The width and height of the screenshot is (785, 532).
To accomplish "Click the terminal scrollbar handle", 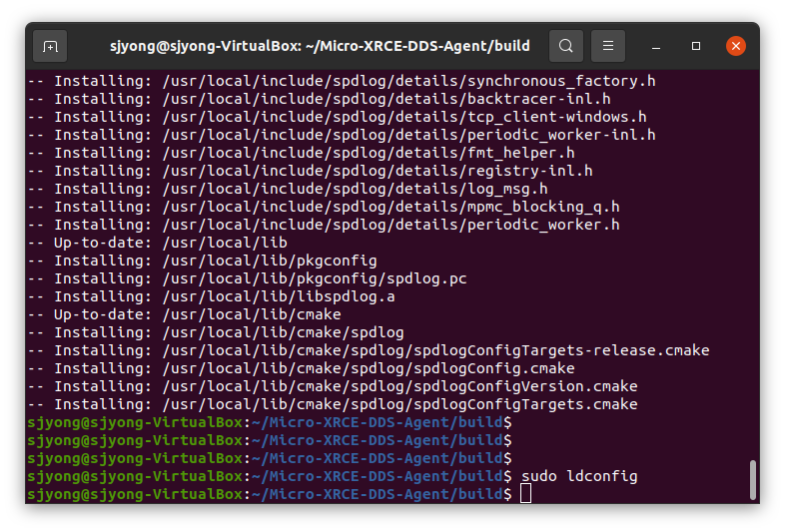I will pos(752,479).
